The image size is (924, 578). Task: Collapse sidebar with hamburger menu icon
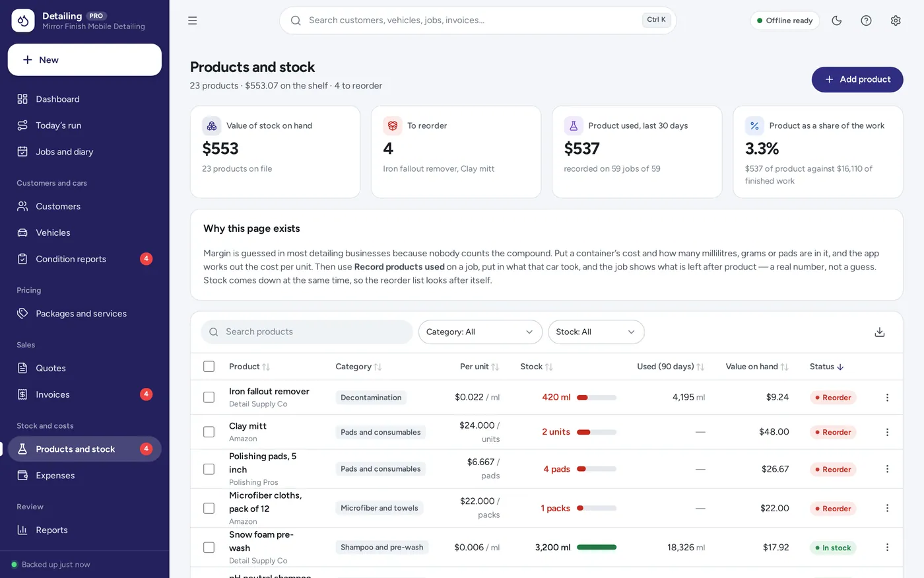[193, 20]
